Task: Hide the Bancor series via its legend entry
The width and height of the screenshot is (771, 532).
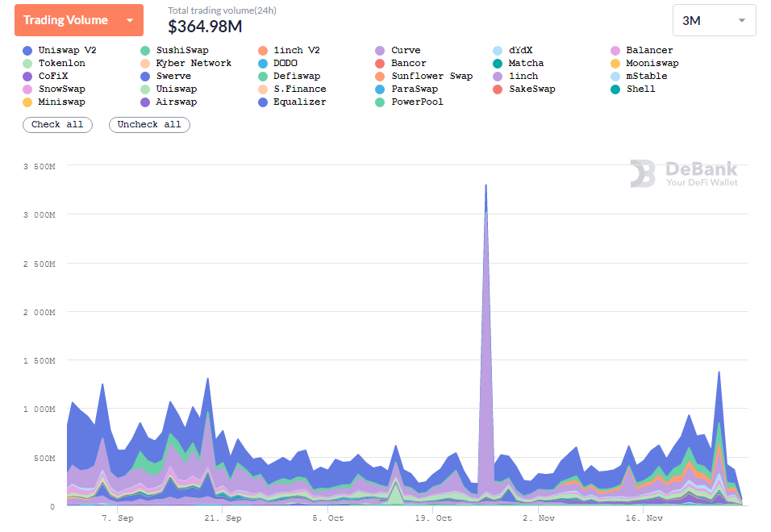Action: [x=401, y=64]
